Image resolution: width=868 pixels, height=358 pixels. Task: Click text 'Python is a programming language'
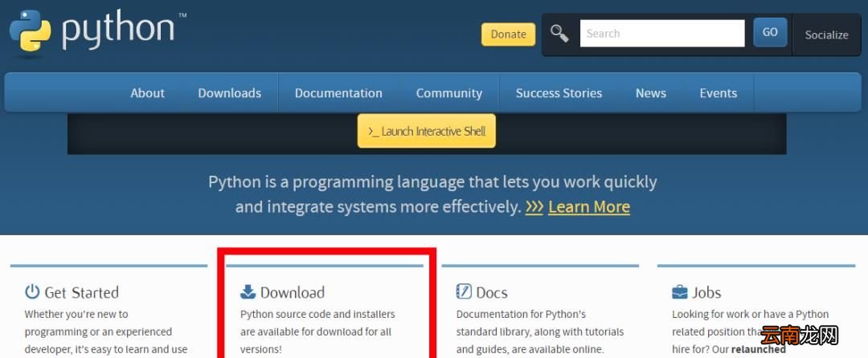tap(337, 181)
